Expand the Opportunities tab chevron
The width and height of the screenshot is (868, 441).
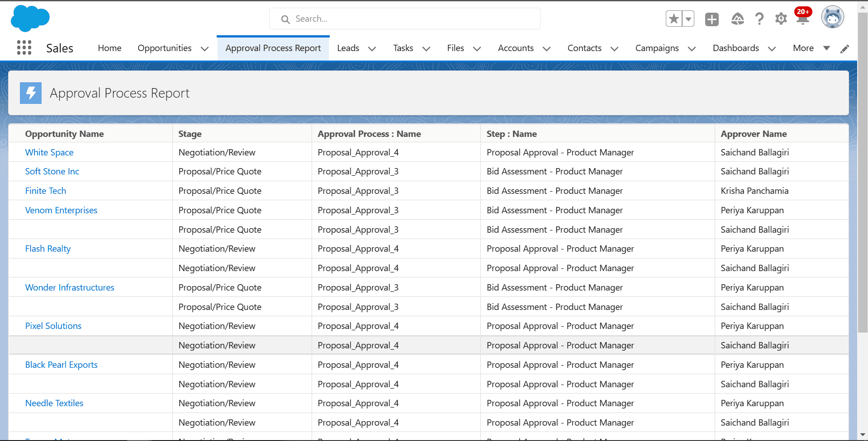205,49
